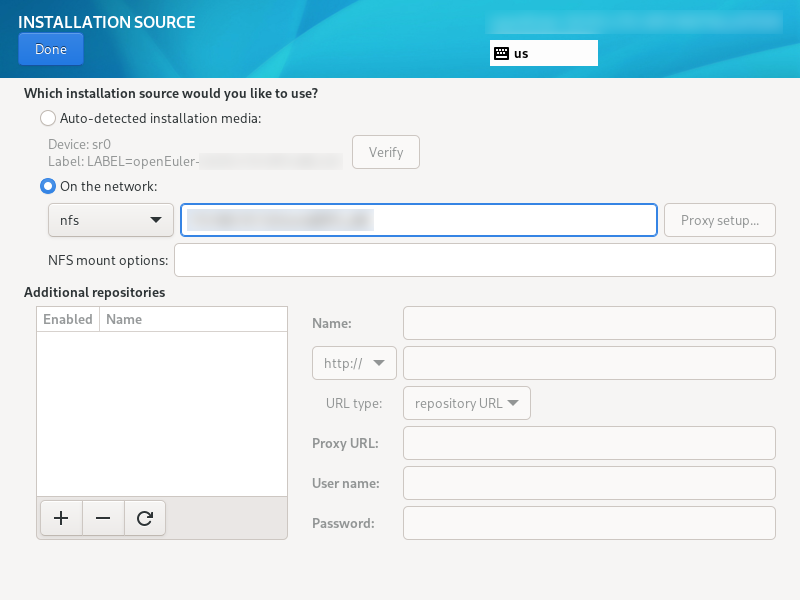Click the refresh icon to reset repository list

pos(145,518)
